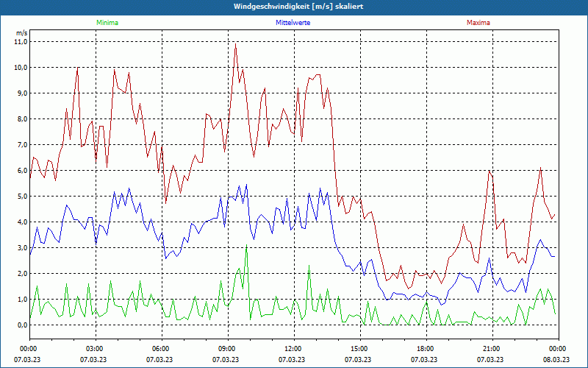Click the 06:00 time axis label

coord(161,349)
